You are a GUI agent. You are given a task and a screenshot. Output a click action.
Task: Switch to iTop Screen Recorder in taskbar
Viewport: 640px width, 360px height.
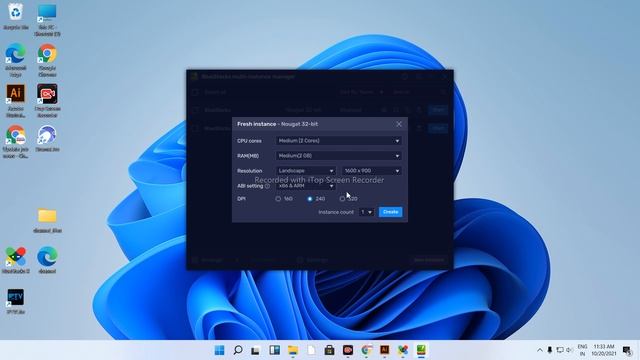[x=348, y=350]
